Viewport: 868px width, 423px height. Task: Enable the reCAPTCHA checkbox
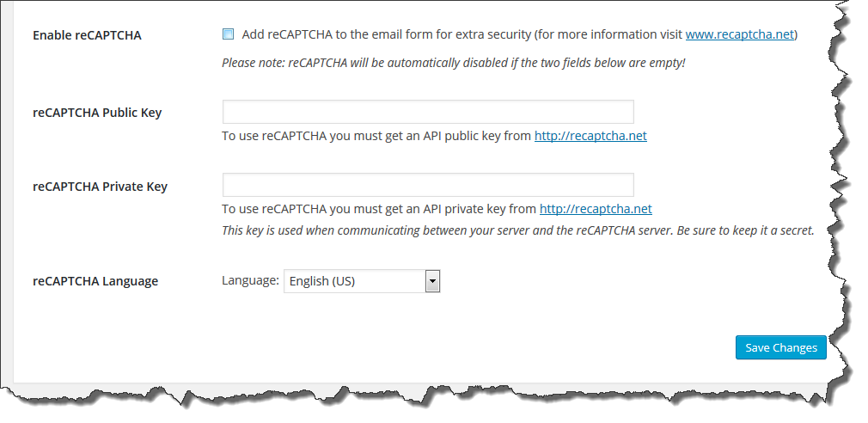(x=228, y=34)
